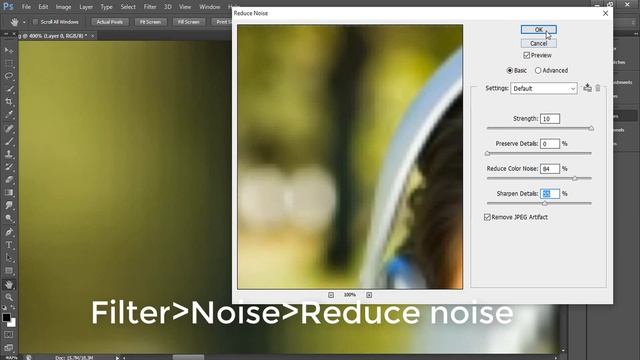The width and height of the screenshot is (640, 360).
Task: Select the Move tool in toolbar
Action: pyautogui.click(x=9, y=50)
